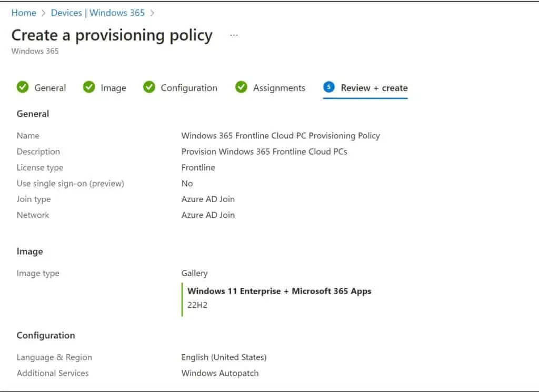The image size is (539, 392).
Task: Click the Network 'Azure AD Join' value
Action: (x=208, y=215)
